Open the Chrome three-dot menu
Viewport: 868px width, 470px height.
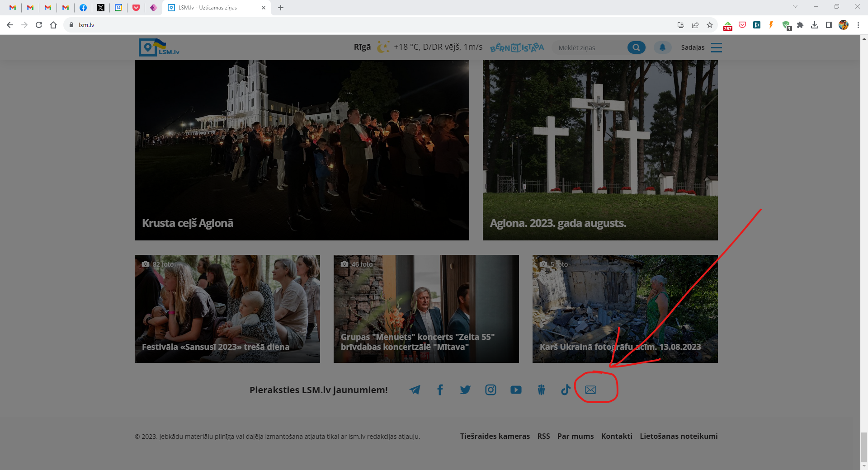coord(858,25)
